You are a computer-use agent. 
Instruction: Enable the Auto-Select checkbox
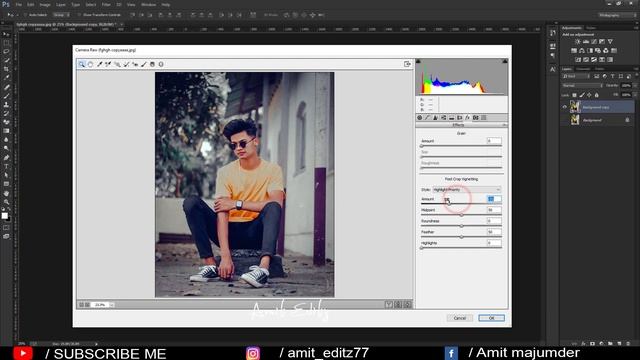point(25,15)
